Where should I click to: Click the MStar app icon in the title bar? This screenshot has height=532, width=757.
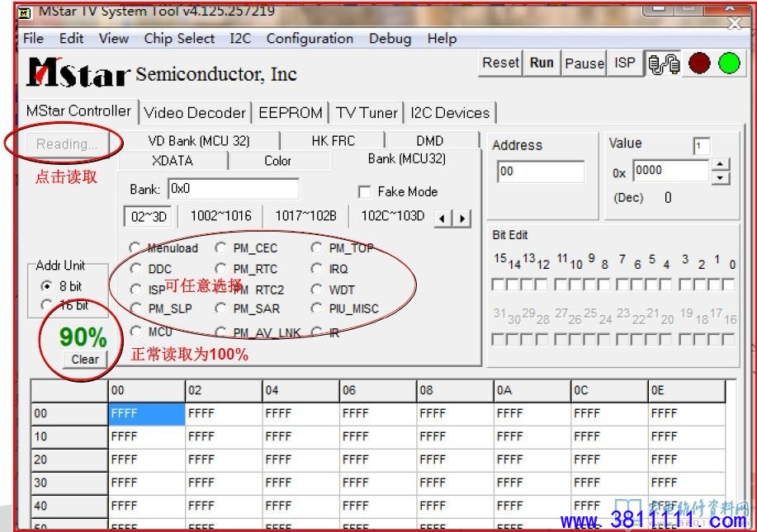[24, 12]
